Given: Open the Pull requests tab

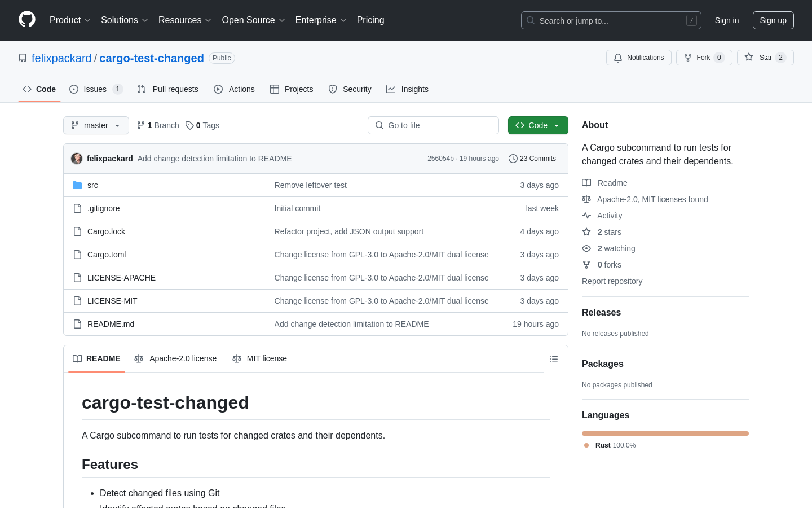Looking at the screenshot, I should [x=168, y=89].
